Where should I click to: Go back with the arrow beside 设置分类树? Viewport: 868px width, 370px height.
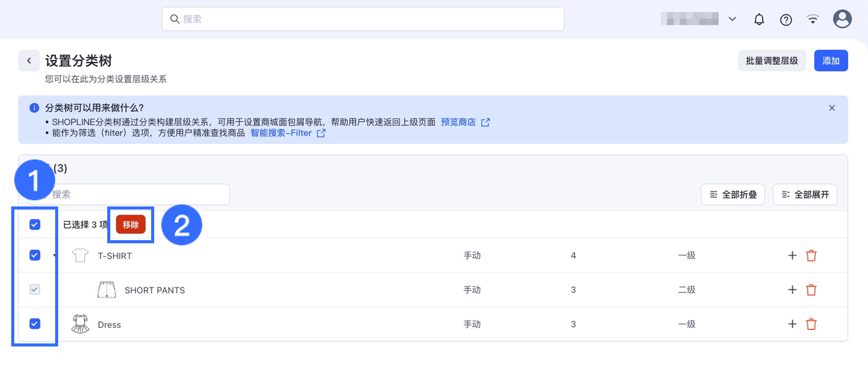tap(29, 60)
